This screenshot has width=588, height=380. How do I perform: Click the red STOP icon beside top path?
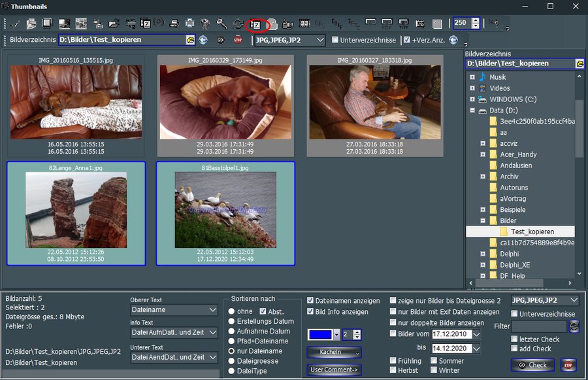[238, 40]
